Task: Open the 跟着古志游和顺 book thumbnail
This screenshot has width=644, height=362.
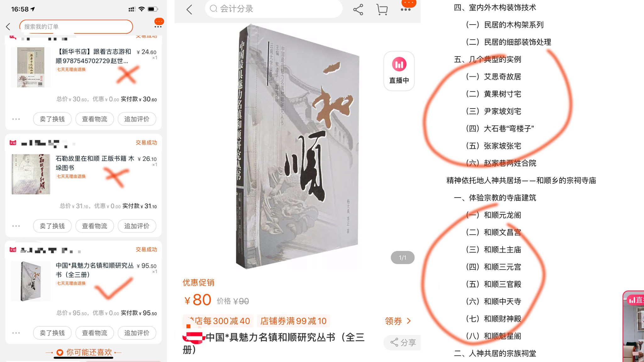Action: (31, 67)
